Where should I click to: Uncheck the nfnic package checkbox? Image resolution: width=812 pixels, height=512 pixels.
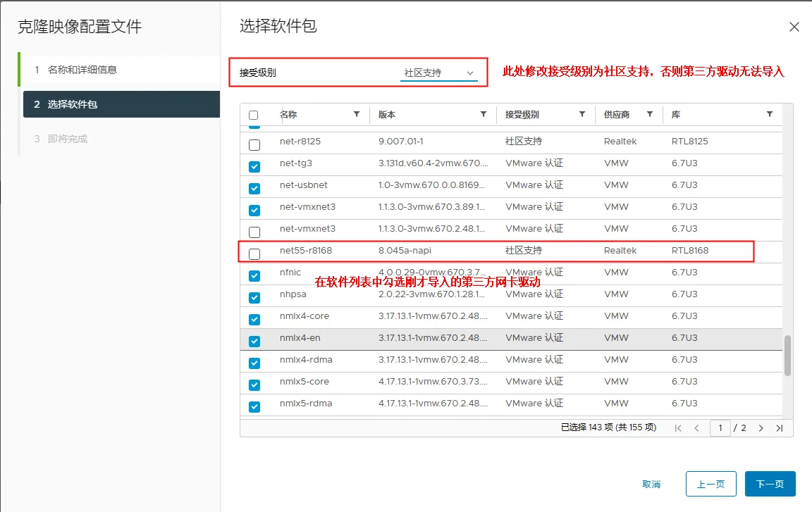(x=254, y=275)
